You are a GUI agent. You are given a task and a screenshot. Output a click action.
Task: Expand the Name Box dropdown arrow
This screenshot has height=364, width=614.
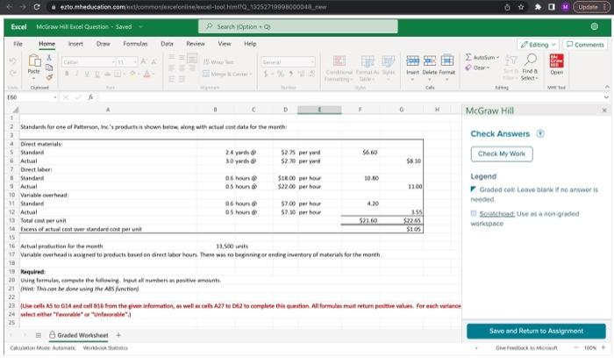coord(54,97)
